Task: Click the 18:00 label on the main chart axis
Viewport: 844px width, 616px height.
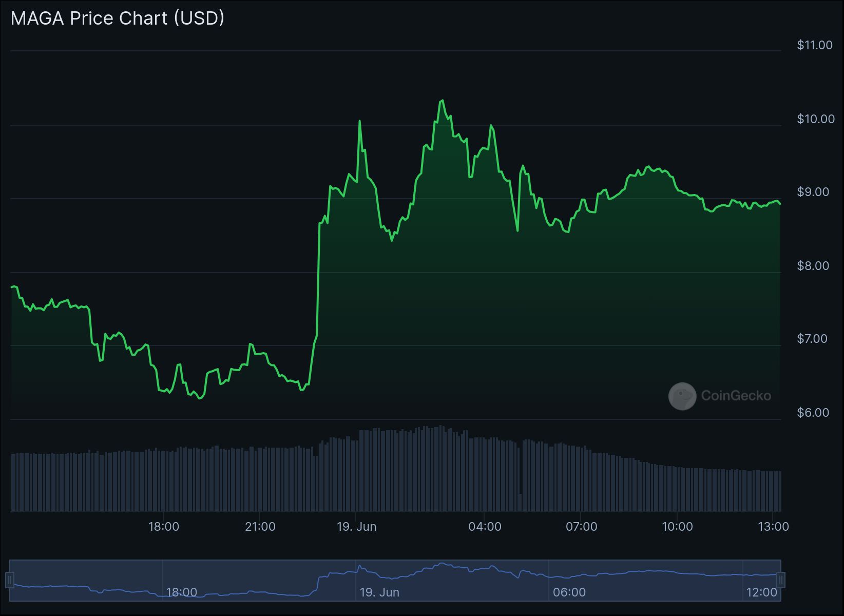Action: click(164, 527)
